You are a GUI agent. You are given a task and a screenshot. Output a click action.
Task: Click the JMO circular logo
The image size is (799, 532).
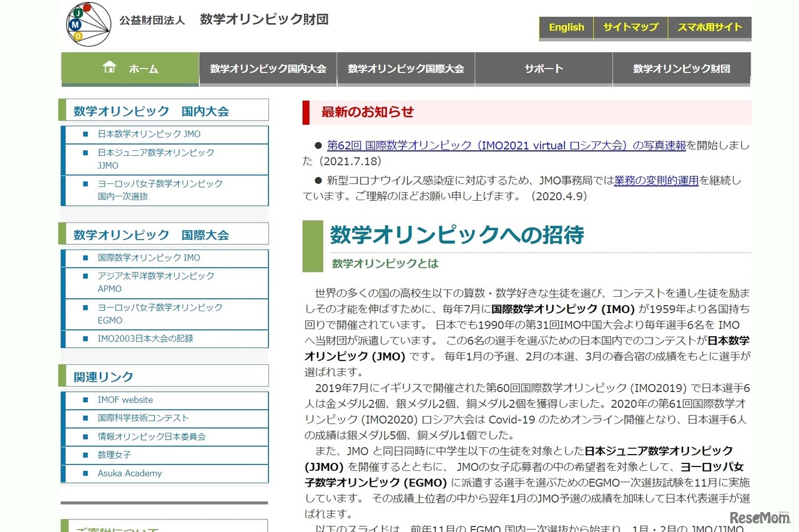pos(89,24)
